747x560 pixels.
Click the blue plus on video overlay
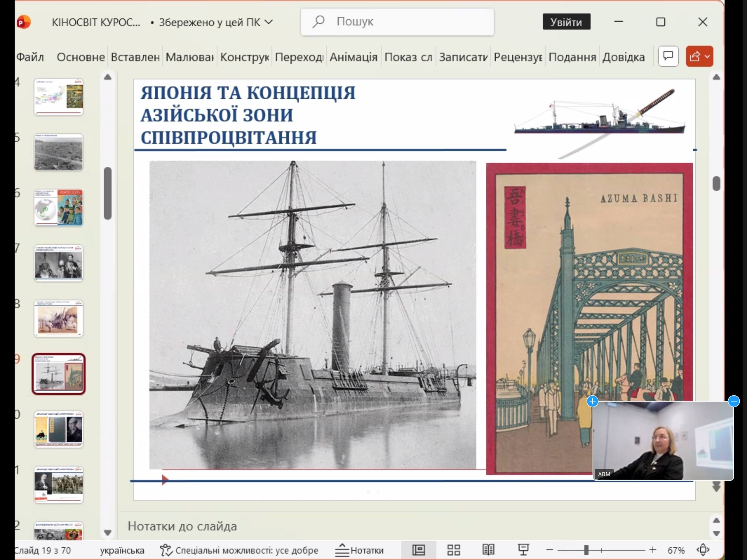[x=592, y=401]
